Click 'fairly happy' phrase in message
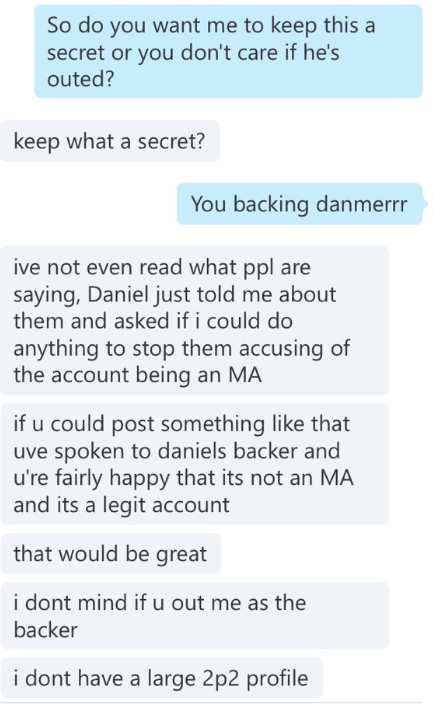Viewport: 434px width, 708px height. coord(112,478)
